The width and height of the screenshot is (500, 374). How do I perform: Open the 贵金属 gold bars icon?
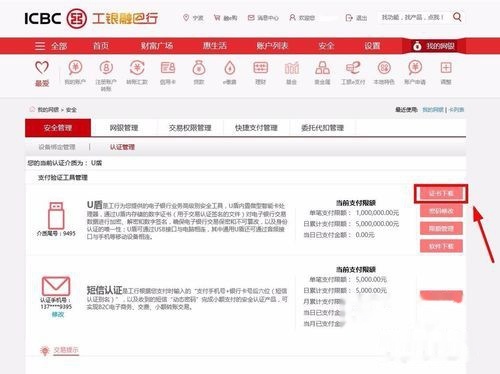click(x=322, y=68)
